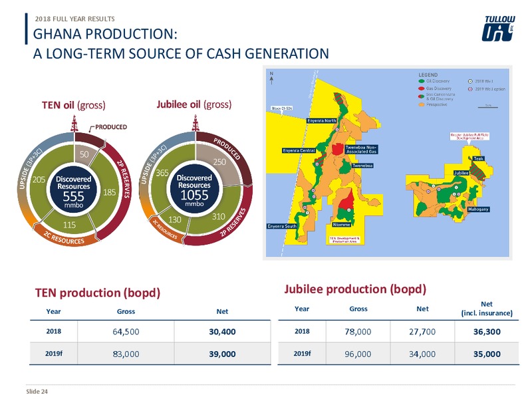This screenshot has height=399, width=532.
Task: Click the 'PRODUCED' callout label beside TEN chart
Action: pos(111,127)
